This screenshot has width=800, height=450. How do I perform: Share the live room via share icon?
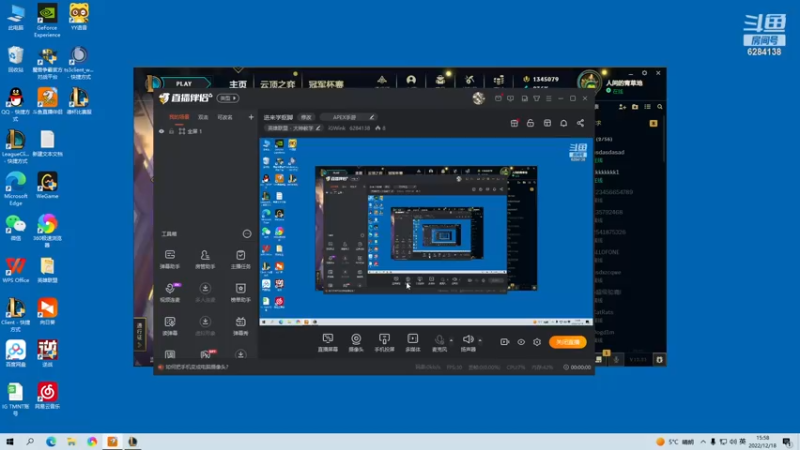(581, 123)
